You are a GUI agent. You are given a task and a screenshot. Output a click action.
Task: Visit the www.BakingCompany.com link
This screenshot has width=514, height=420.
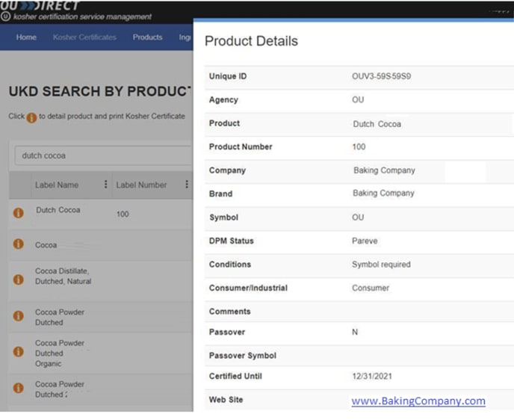pyautogui.click(x=418, y=401)
